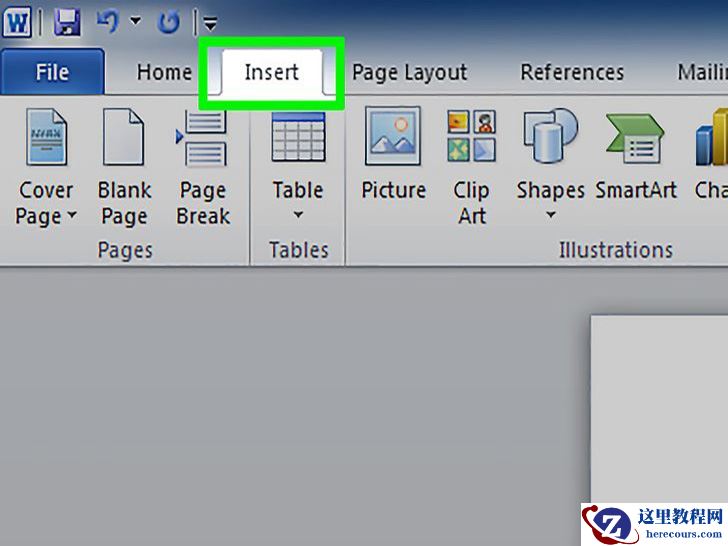Open Customize Quick Access Toolbar dropdown
Screen dimensions: 728x546
point(210,23)
